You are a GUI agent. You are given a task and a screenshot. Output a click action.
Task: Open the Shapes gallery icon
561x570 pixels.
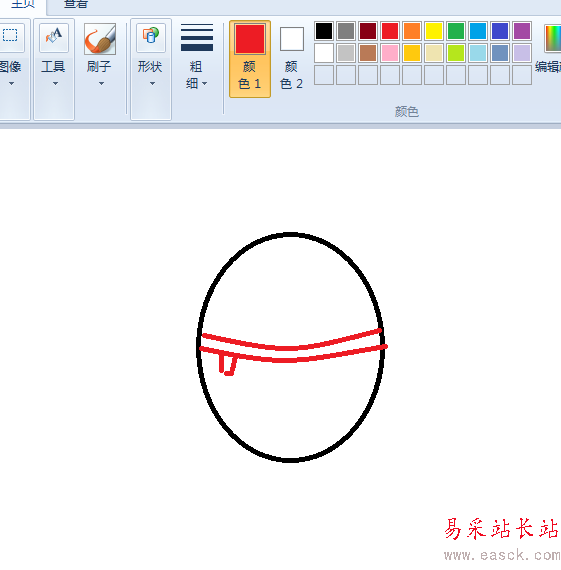(x=151, y=37)
